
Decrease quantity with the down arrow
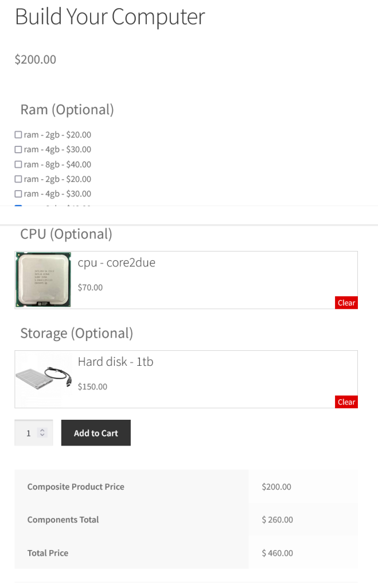[x=42, y=436]
